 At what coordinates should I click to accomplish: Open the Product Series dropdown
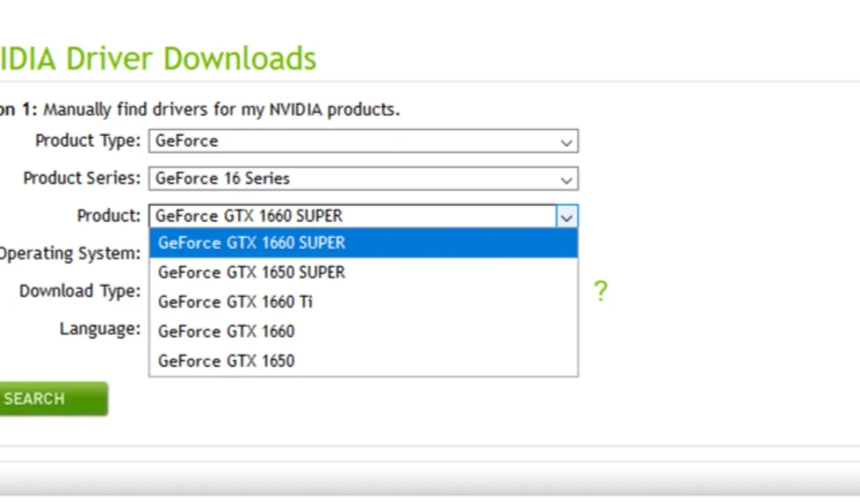tap(363, 179)
